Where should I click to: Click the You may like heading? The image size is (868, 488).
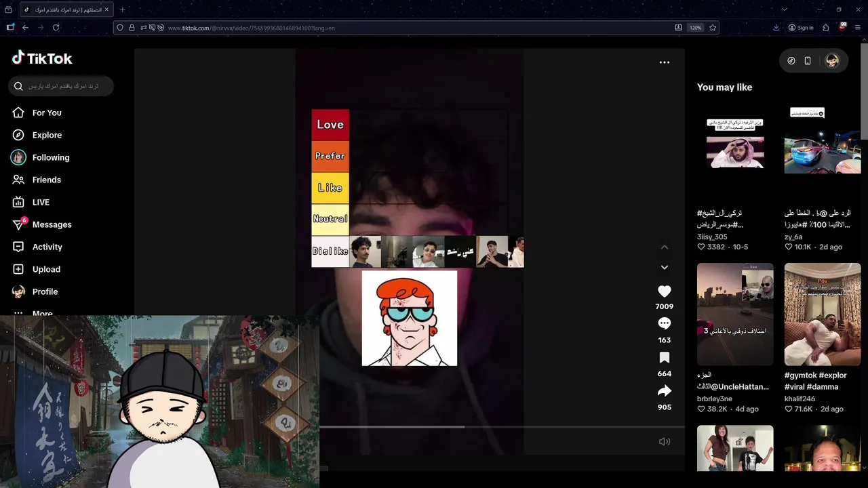(x=724, y=87)
